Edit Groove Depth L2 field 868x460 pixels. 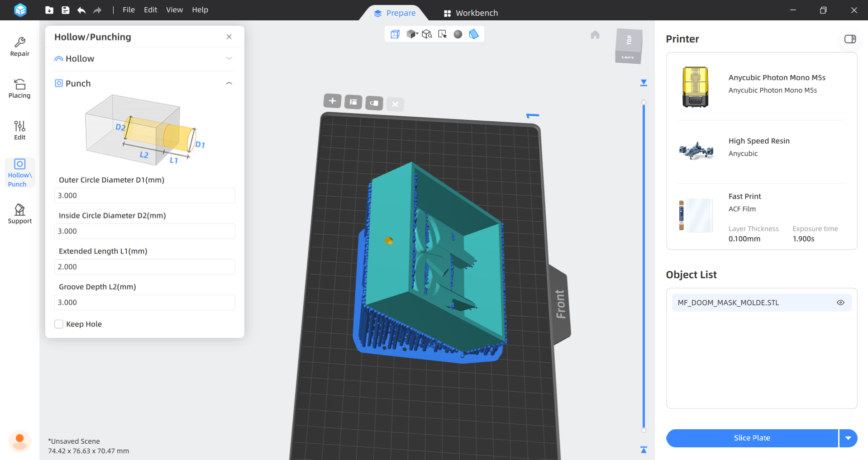pos(145,303)
